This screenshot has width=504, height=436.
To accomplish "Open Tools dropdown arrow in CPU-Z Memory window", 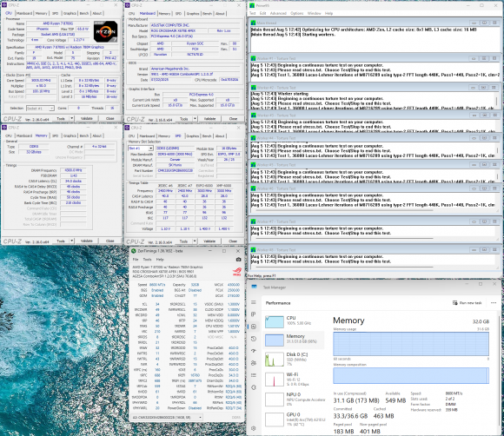I will (x=71, y=241).
